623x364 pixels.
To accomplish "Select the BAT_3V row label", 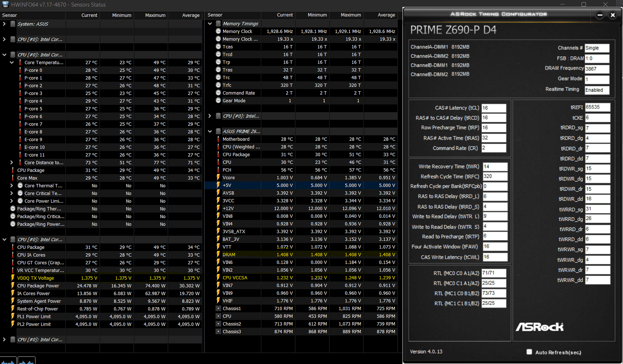I will [231, 239].
